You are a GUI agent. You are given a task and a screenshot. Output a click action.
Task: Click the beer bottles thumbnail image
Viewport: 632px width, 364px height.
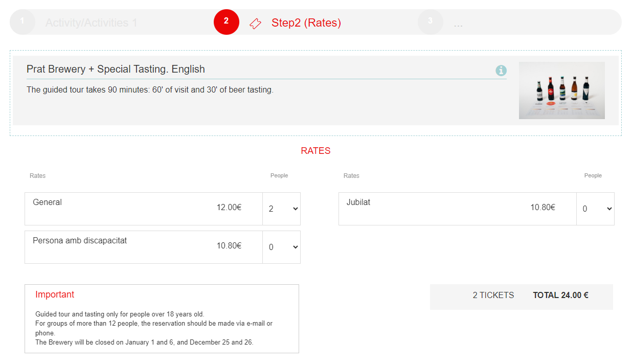click(x=562, y=90)
